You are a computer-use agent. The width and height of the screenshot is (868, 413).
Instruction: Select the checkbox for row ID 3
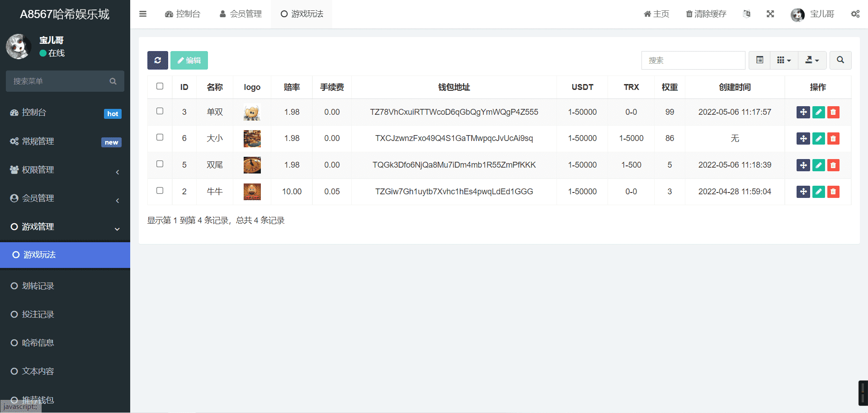click(x=160, y=111)
